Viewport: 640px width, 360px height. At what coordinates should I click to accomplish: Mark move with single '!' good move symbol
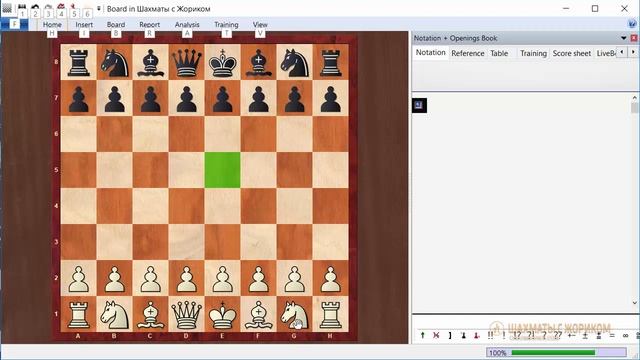pos(504,335)
